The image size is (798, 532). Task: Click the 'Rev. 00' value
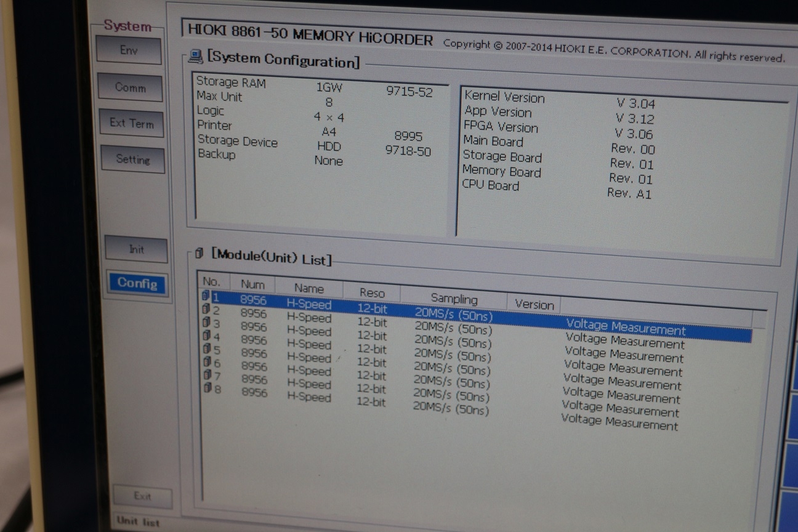[x=633, y=149]
